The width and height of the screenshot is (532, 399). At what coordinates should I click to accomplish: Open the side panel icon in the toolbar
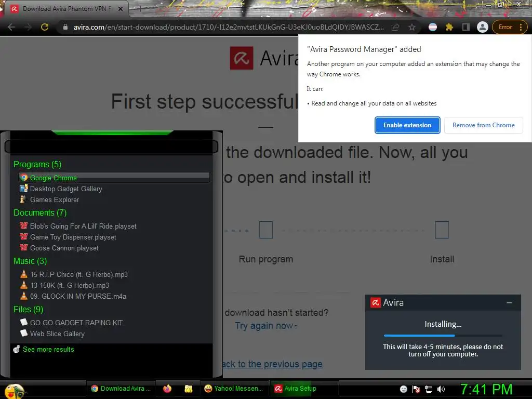[x=466, y=27]
